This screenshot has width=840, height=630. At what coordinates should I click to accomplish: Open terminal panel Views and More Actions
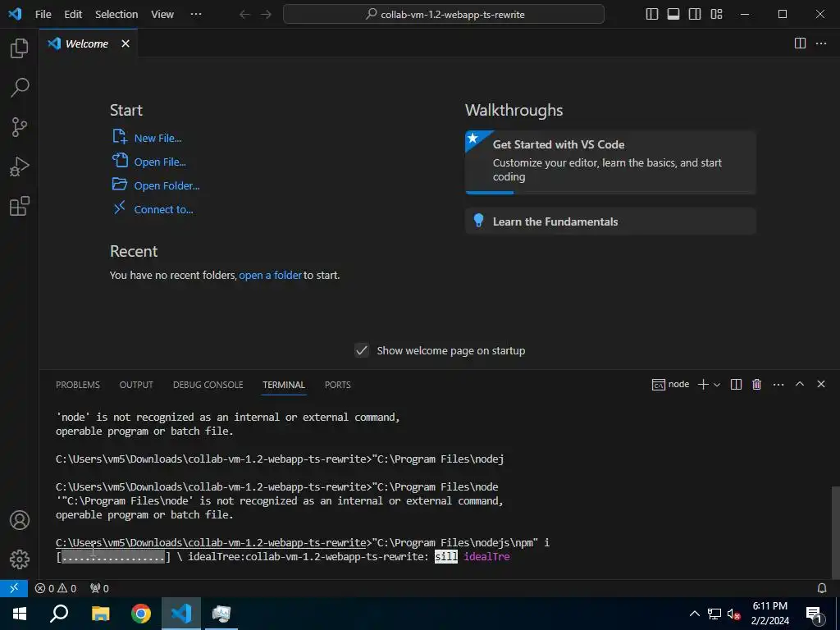tap(778, 385)
